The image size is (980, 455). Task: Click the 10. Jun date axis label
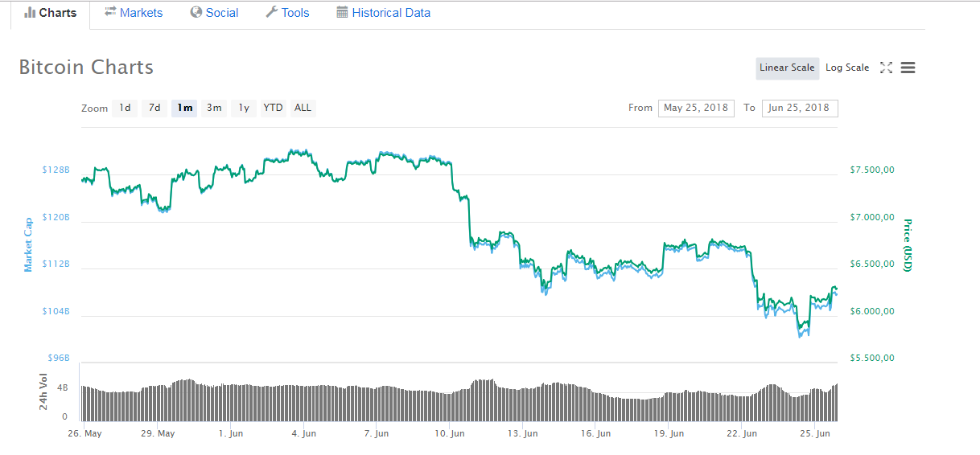tap(449, 434)
